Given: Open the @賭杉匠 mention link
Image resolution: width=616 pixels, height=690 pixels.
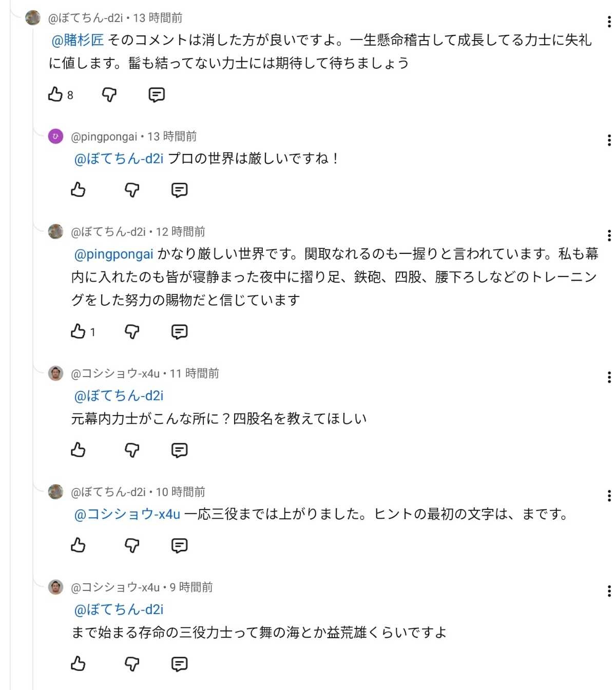Looking at the screenshot, I should click(x=78, y=40).
